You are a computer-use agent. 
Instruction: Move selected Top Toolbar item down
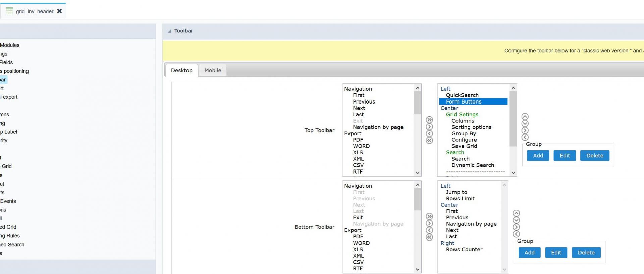click(525, 123)
